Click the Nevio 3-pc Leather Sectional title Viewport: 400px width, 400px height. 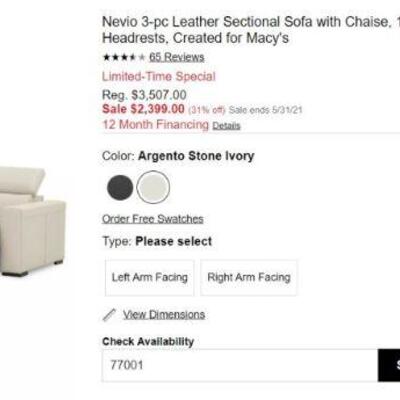251,30
